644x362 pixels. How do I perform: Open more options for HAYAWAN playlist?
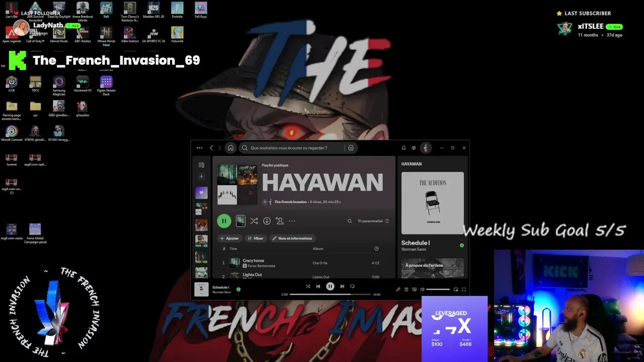click(x=292, y=221)
